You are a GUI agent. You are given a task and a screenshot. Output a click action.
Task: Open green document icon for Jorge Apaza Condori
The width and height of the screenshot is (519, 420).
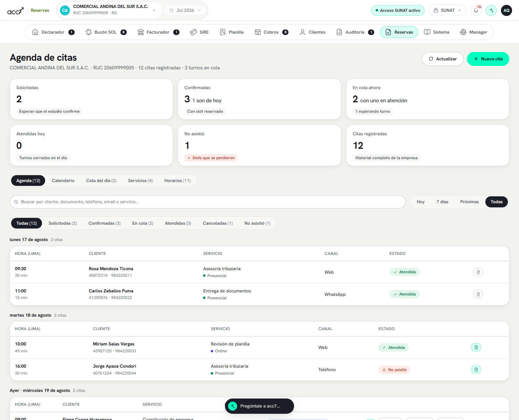point(476,370)
